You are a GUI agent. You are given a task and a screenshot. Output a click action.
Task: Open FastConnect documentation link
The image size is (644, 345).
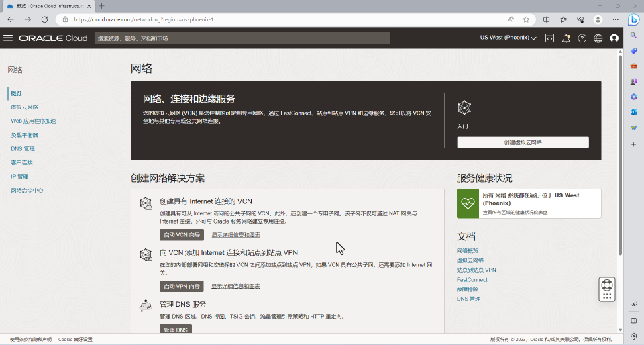tap(472, 280)
